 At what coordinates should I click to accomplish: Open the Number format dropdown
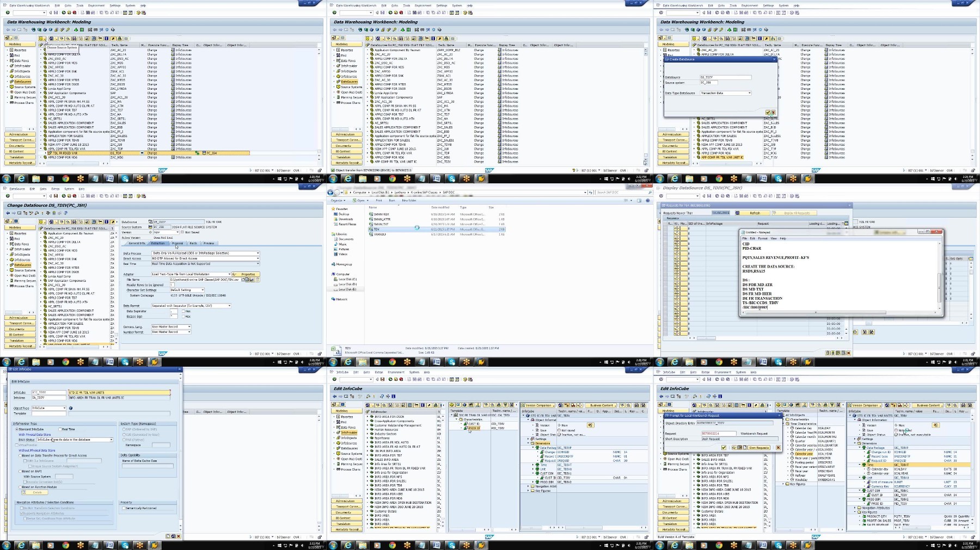tap(189, 332)
